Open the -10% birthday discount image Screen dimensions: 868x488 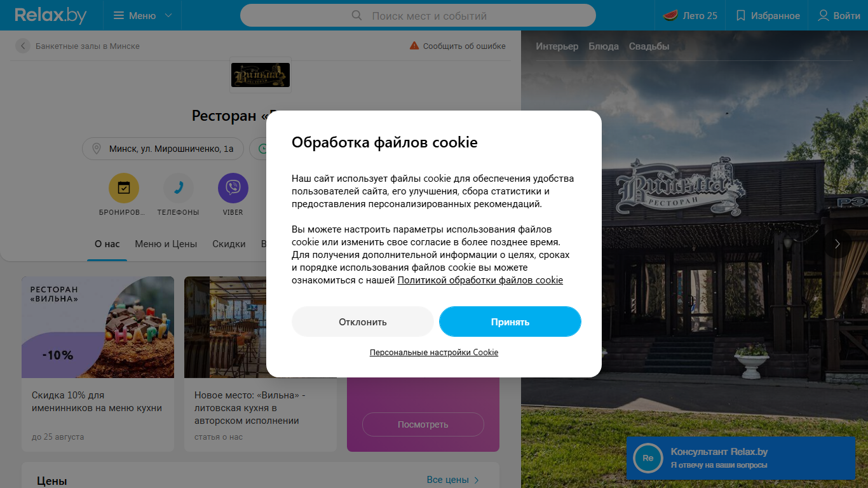click(98, 327)
